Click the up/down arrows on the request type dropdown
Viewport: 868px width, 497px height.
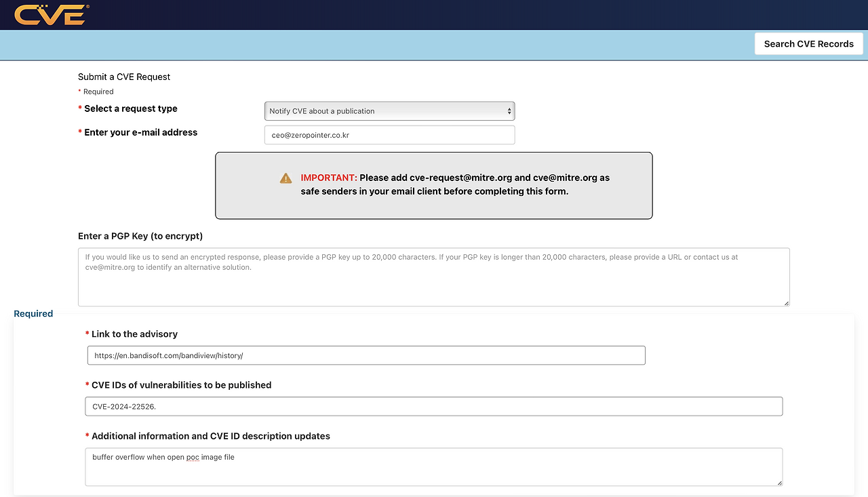[x=509, y=111]
